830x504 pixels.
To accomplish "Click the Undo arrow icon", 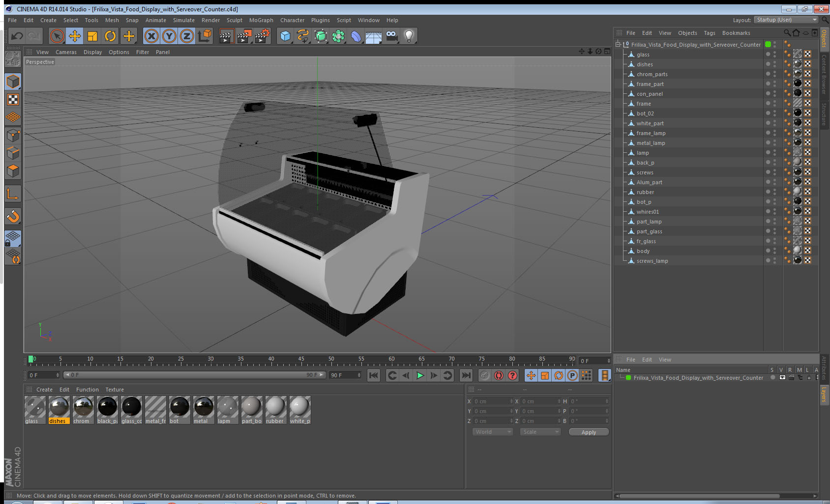I will 17,36.
